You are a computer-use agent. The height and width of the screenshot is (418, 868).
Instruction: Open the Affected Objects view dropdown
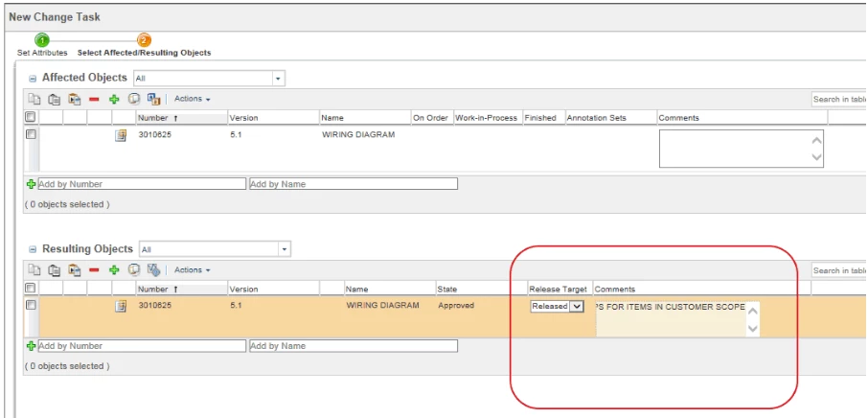tap(279, 79)
